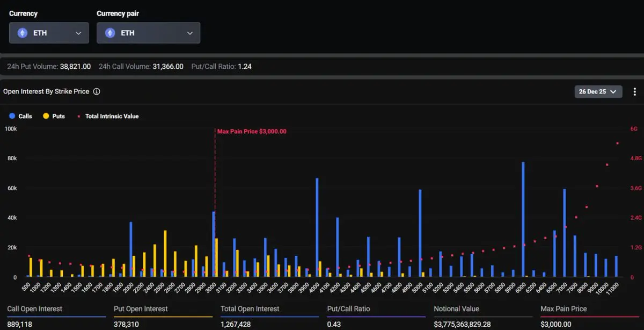
Task: Open the three-dot chart options menu
Action: tap(635, 91)
